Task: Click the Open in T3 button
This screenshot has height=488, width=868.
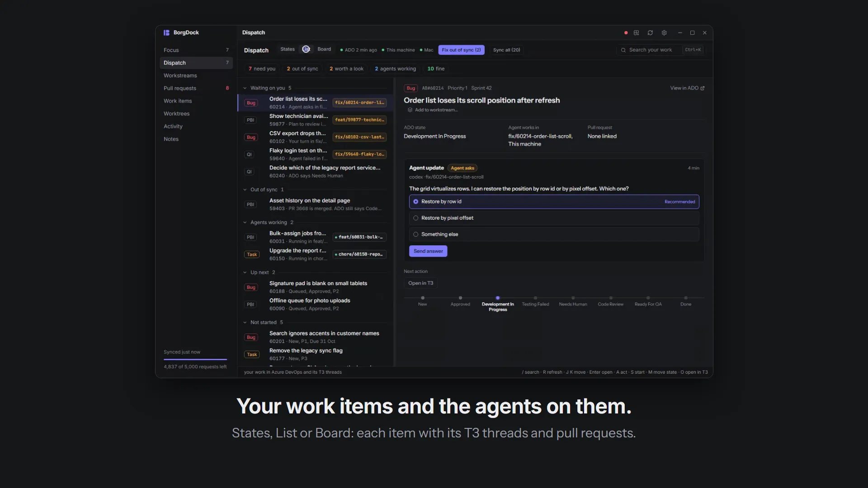Action: click(x=420, y=283)
